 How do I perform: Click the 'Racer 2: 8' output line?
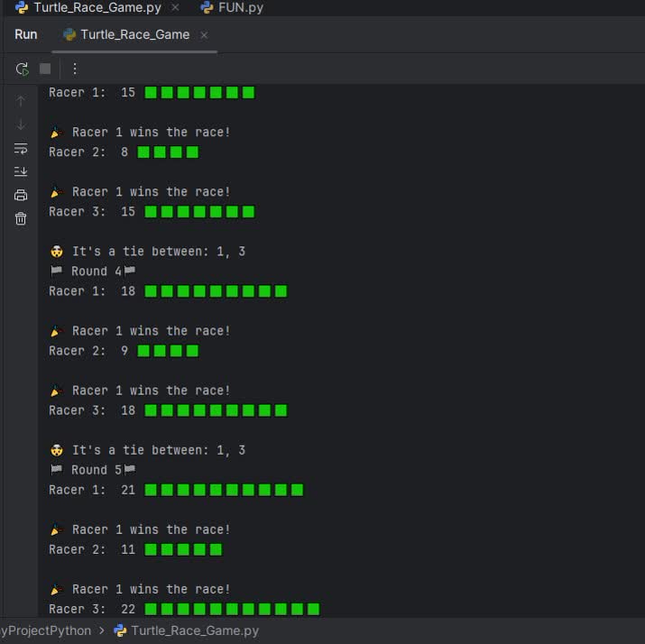click(124, 152)
